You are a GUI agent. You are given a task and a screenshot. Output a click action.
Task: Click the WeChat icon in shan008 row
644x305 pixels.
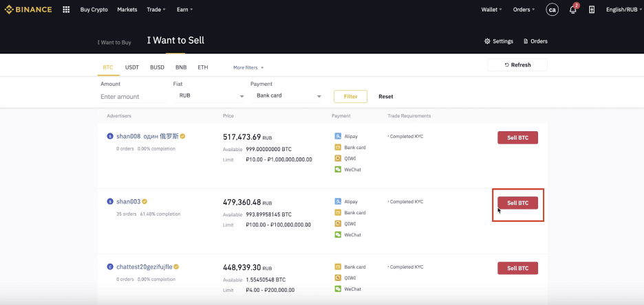(x=338, y=169)
